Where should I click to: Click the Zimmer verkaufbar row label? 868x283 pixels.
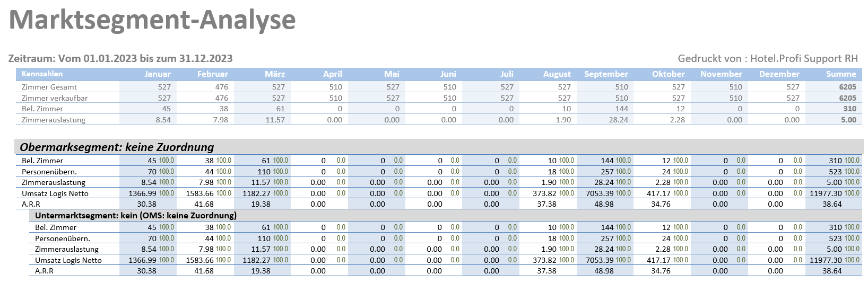pyautogui.click(x=55, y=98)
